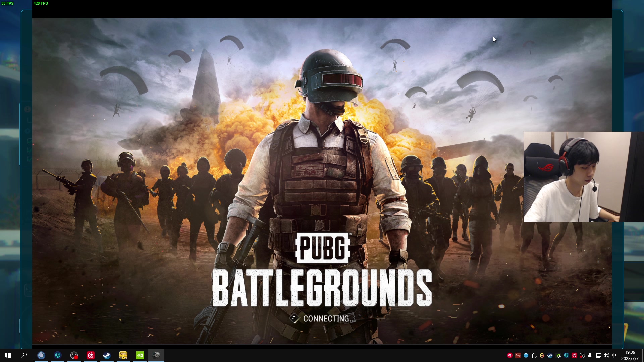Open the blue sphere tray icon
This screenshot has height=362, width=644.
point(526,355)
